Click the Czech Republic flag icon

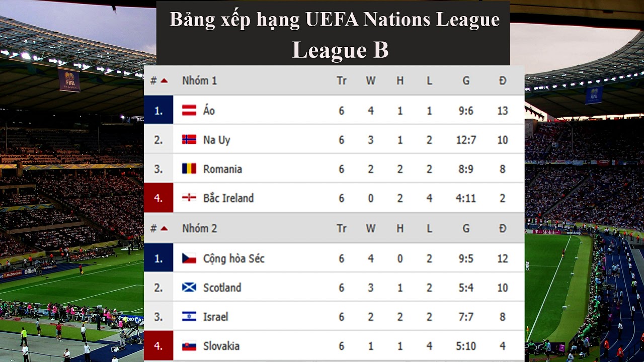click(189, 258)
